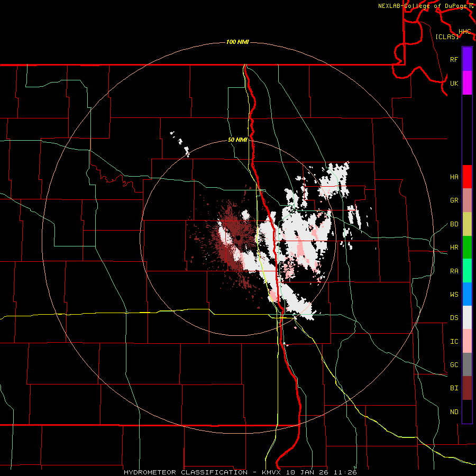Screen dimensions: 476x476
Task: Click the GR dusty pink swatch
Action: coord(467,200)
